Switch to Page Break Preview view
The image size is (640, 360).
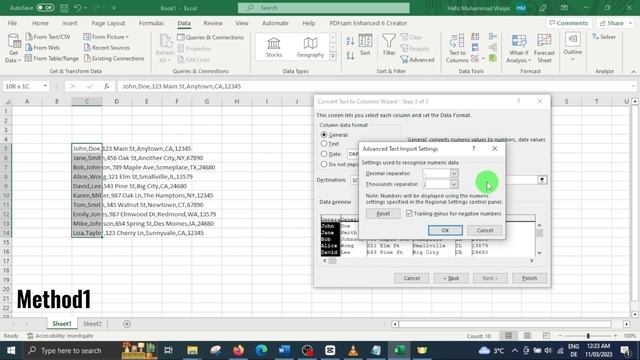coord(546,336)
